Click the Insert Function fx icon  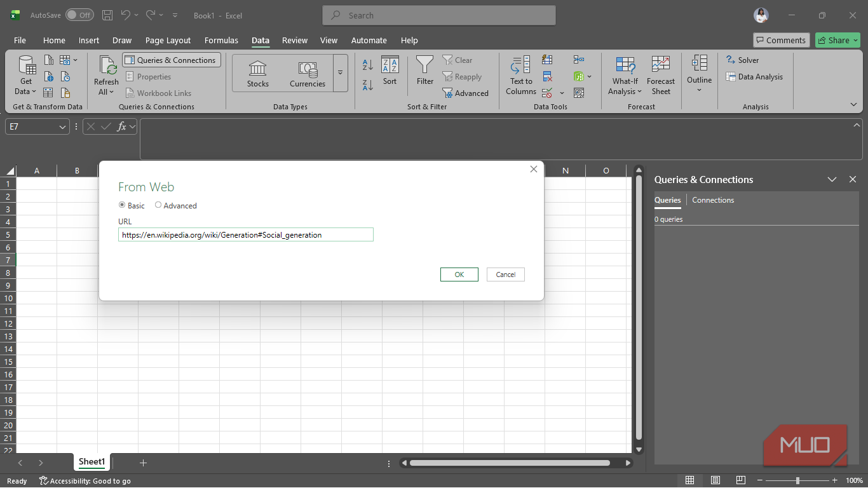121,127
